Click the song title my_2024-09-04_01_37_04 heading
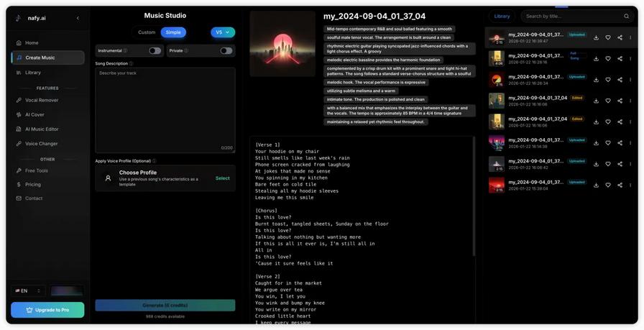The image size is (644, 330). (x=374, y=17)
